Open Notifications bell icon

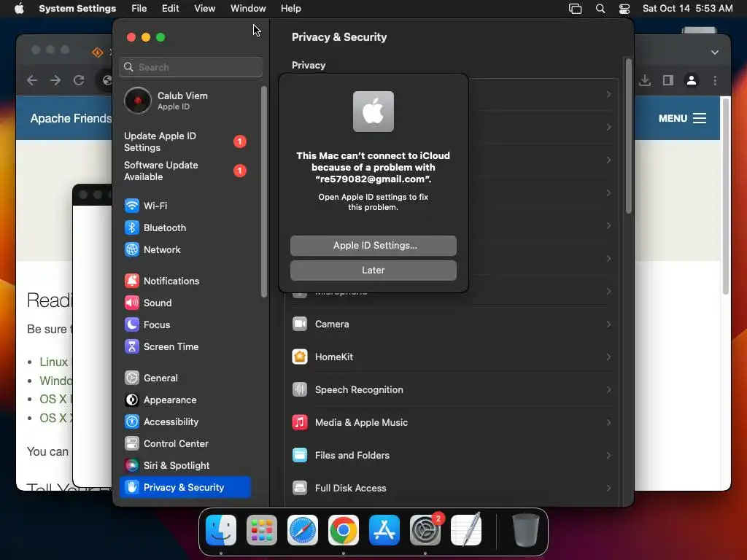[131, 281]
